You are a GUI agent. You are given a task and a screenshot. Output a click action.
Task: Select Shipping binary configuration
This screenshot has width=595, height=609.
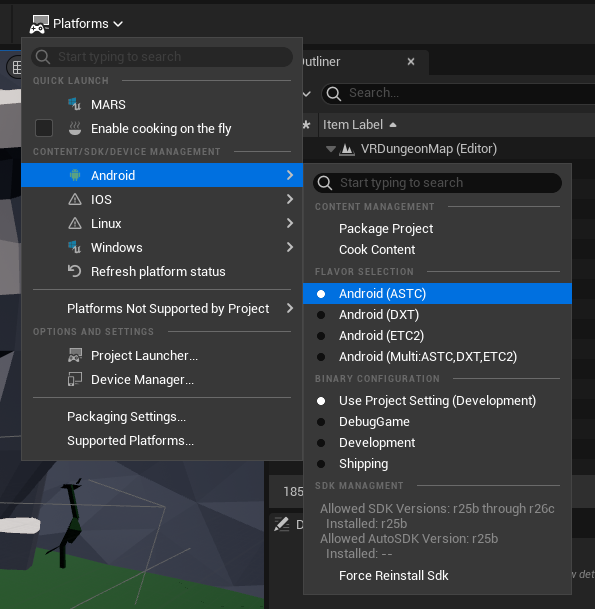click(x=437, y=464)
